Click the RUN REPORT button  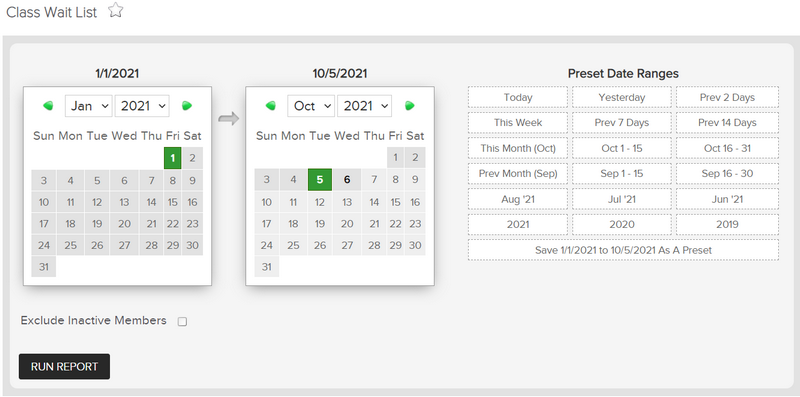click(x=64, y=366)
